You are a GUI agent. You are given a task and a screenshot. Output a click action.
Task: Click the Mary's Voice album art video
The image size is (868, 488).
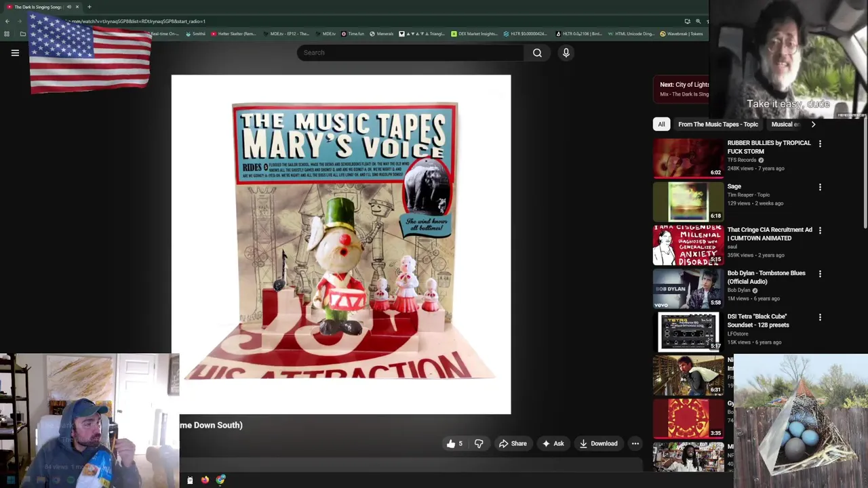pos(341,244)
